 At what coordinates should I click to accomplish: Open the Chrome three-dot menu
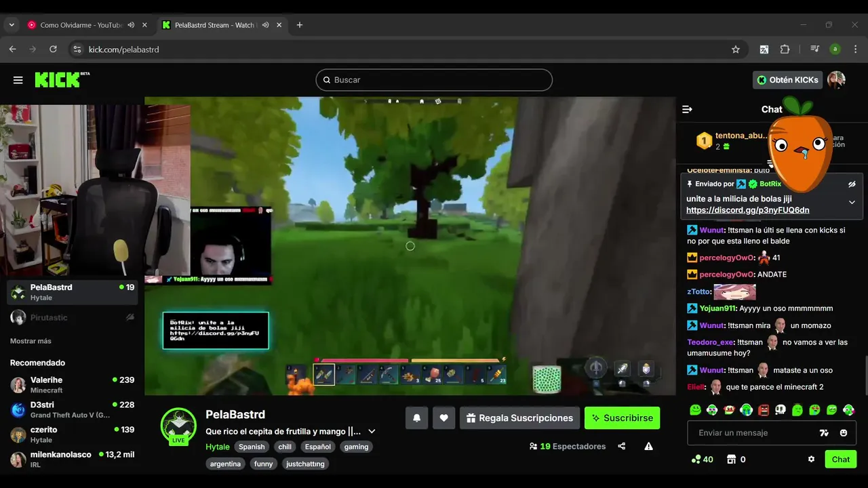tap(855, 49)
